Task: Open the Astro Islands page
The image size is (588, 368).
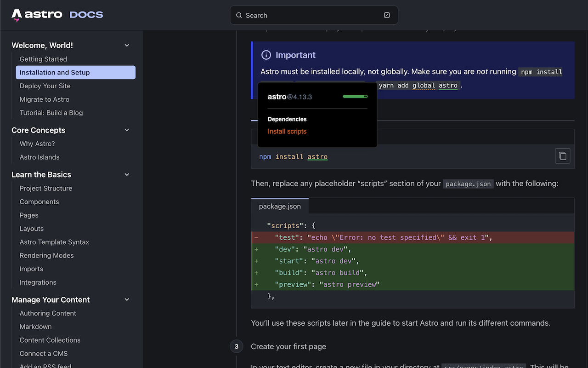Action: click(40, 157)
